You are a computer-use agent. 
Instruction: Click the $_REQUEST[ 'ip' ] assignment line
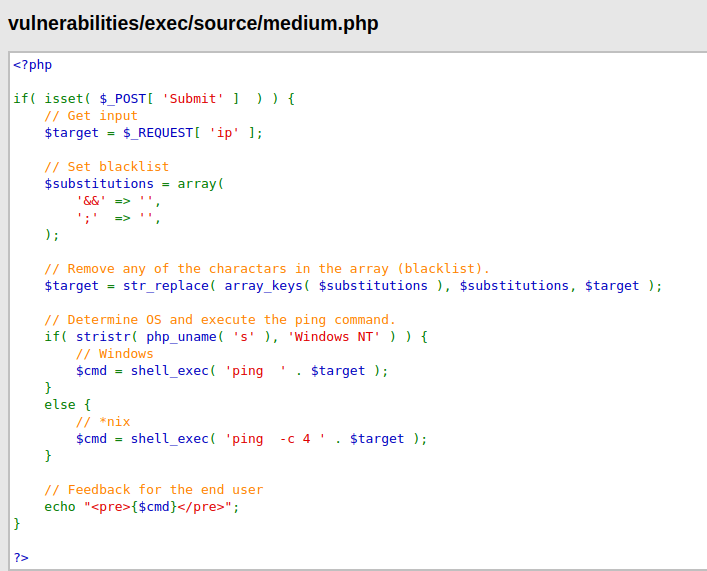coord(153,133)
